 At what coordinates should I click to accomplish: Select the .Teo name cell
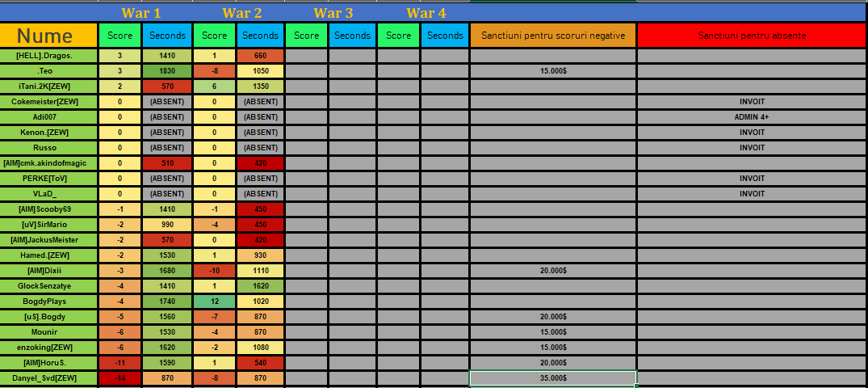[48, 71]
